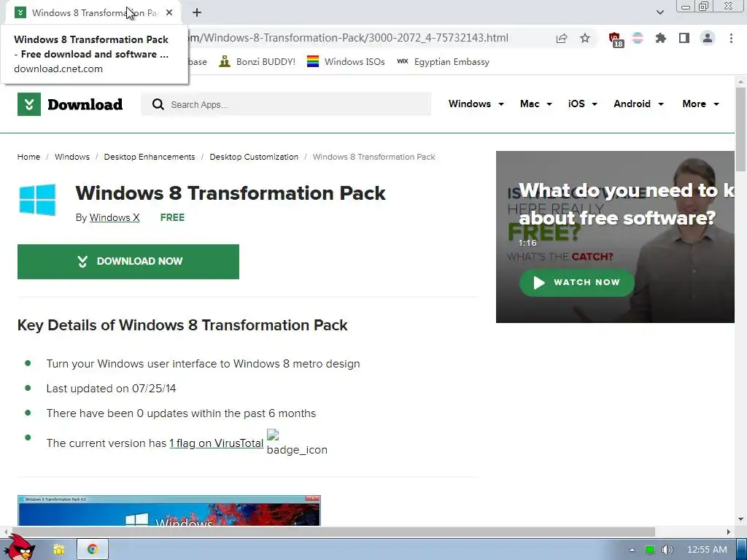Expand the iOS navigation dropdown

(x=582, y=104)
